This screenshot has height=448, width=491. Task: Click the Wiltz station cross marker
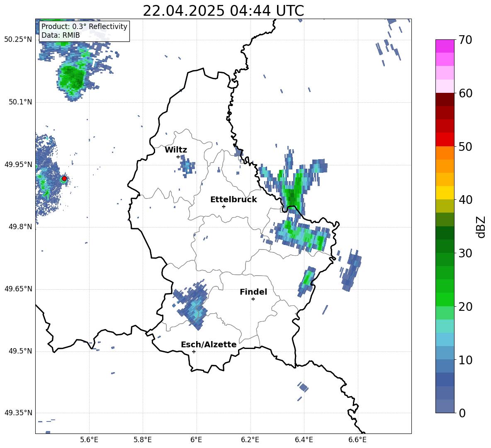tap(178, 157)
